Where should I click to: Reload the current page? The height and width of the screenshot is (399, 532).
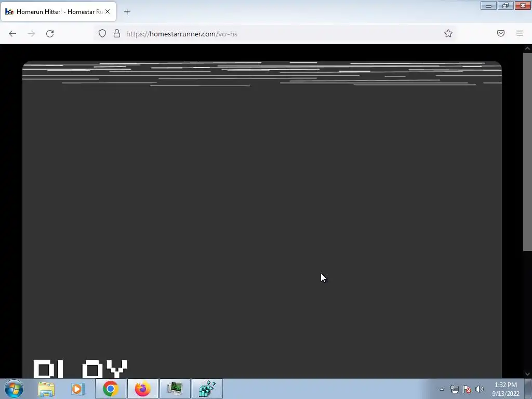[x=50, y=34]
